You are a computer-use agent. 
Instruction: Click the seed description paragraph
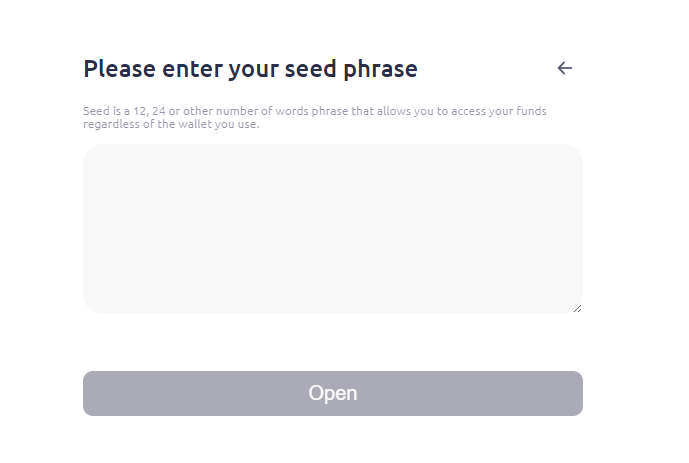tap(314, 117)
